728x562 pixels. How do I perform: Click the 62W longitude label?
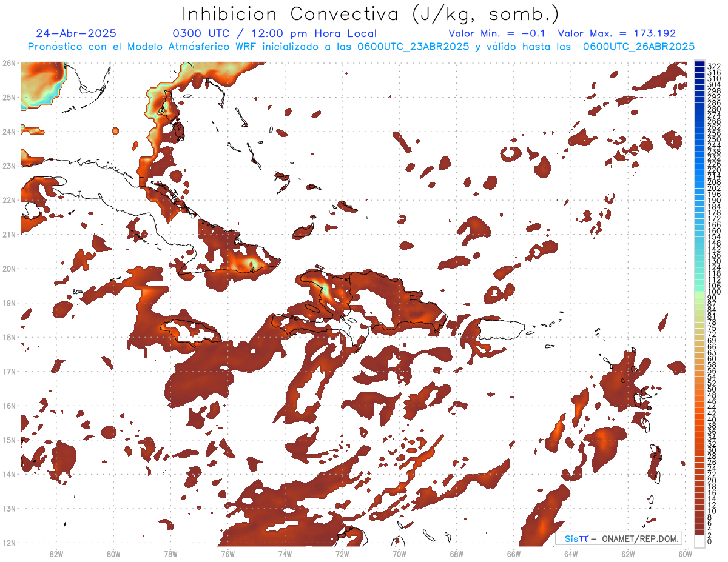point(628,554)
